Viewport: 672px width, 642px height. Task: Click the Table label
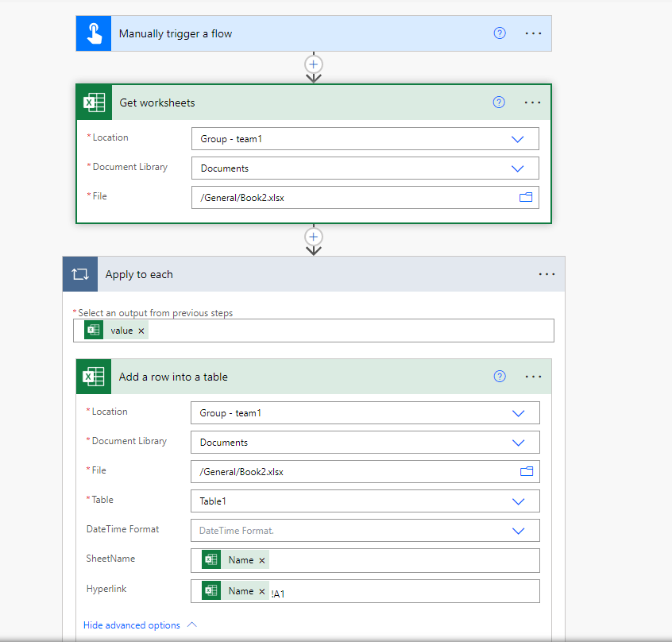[102, 500]
